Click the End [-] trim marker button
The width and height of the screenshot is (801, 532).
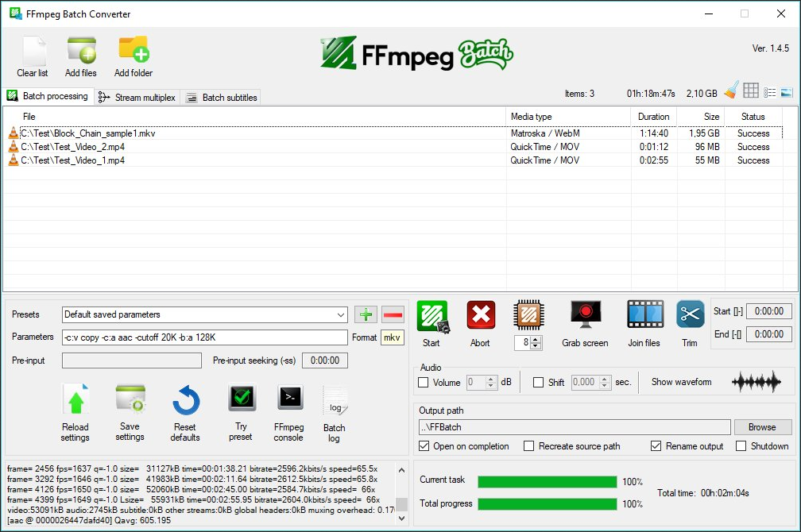[728, 334]
